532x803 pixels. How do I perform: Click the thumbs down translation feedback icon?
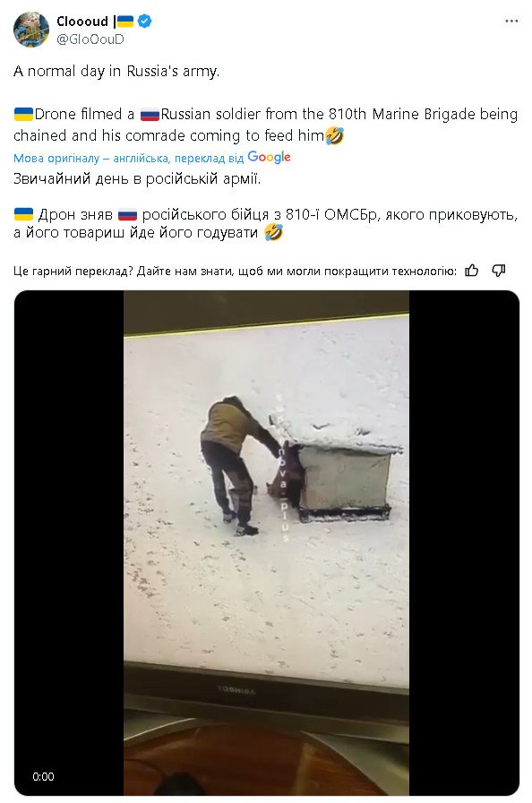click(499, 271)
